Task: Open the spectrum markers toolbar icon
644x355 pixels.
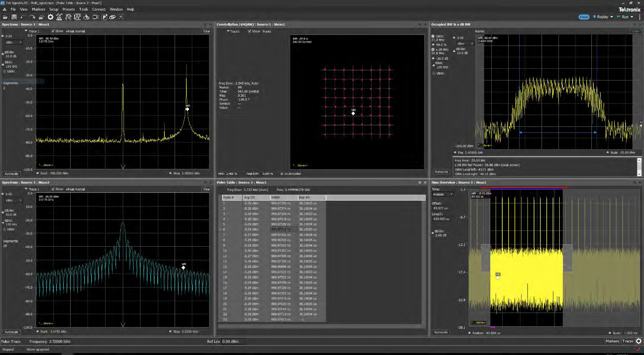Action: 59,17
